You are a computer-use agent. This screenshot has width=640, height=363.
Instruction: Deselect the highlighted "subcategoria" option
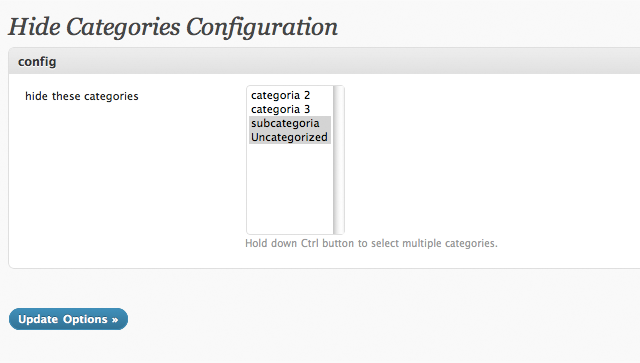(x=290, y=123)
